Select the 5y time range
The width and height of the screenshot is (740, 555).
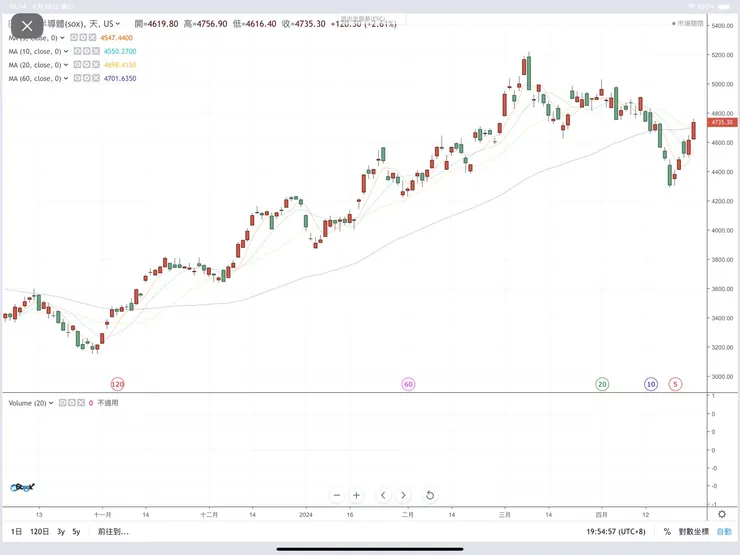[76, 531]
